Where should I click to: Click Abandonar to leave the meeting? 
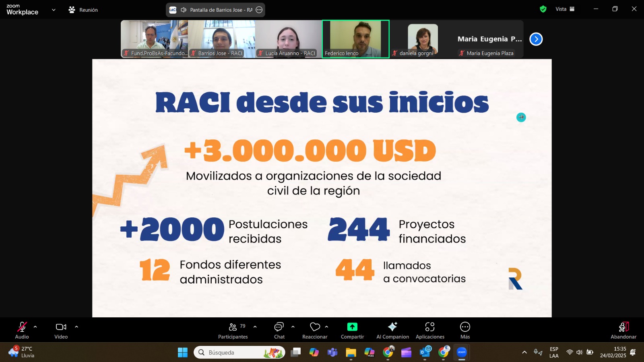point(623,330)
